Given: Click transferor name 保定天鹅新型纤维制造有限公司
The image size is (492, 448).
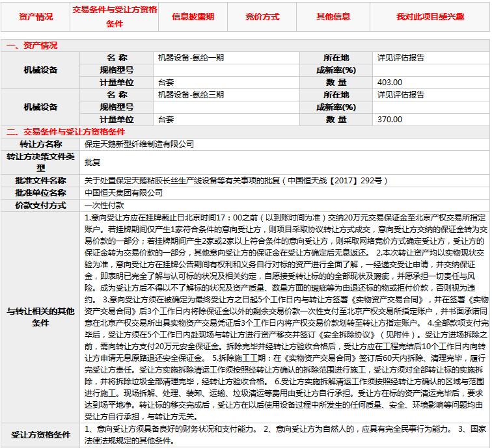Looking at the screenshot, I should pyautogui.click(x=139, y=144).
